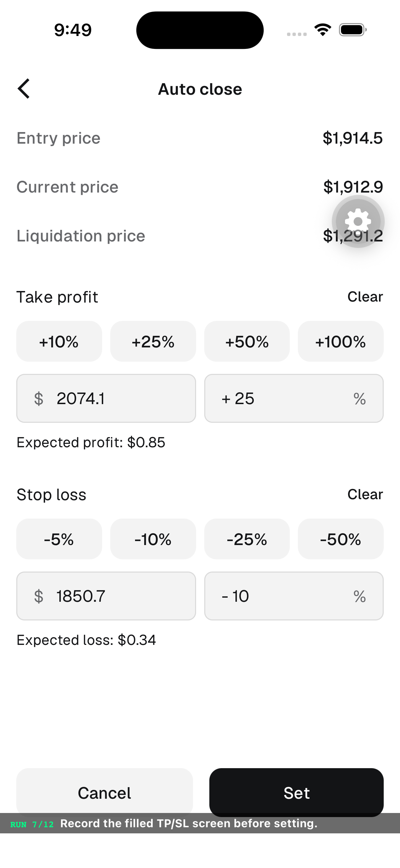Edit the take profit price 2074.1
This screenshot has height=868, width=400.
106,398
